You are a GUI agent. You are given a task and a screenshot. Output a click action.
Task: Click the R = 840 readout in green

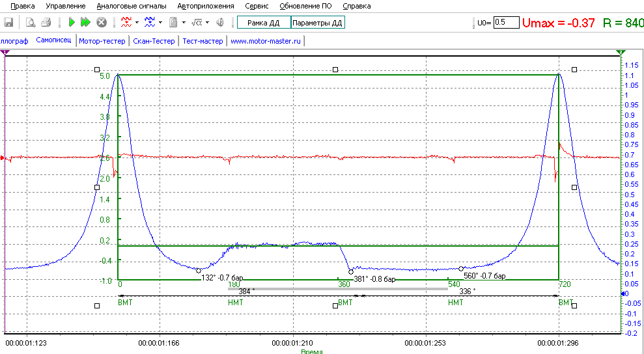tap(623, 23)
